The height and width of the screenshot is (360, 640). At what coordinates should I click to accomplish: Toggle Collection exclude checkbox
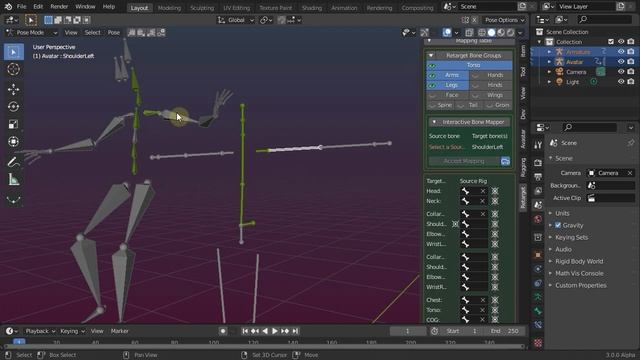click(x=611, y=42)
